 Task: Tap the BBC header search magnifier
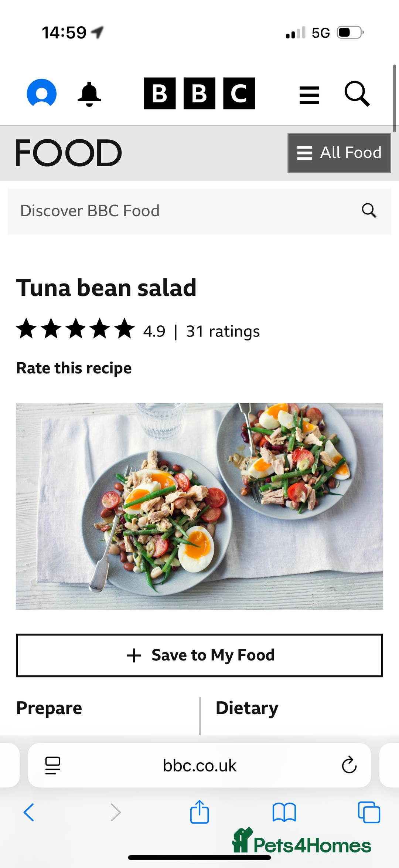tap(357, 94)
